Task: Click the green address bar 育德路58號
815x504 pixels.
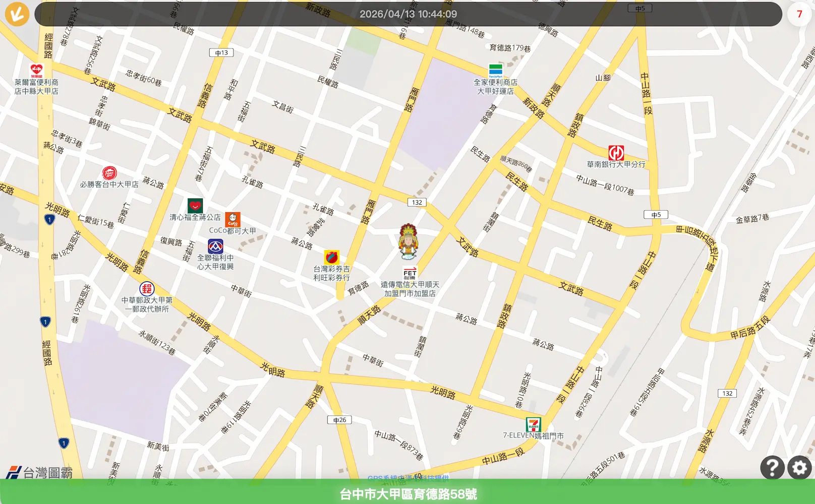Action: point(407,493)
